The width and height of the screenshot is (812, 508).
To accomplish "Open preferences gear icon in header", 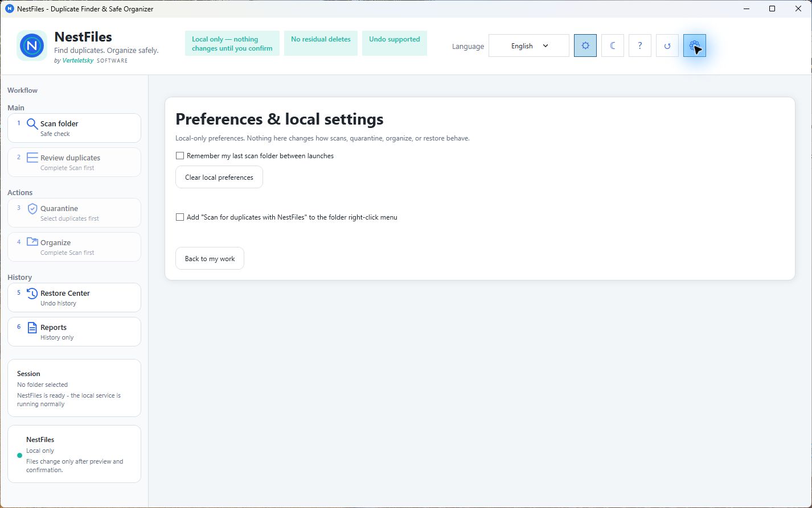I will 695,46.
